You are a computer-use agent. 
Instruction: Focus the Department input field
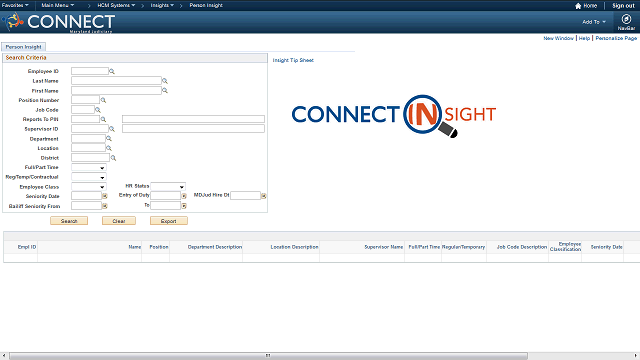pyautogui.click(x=88, y=139)
